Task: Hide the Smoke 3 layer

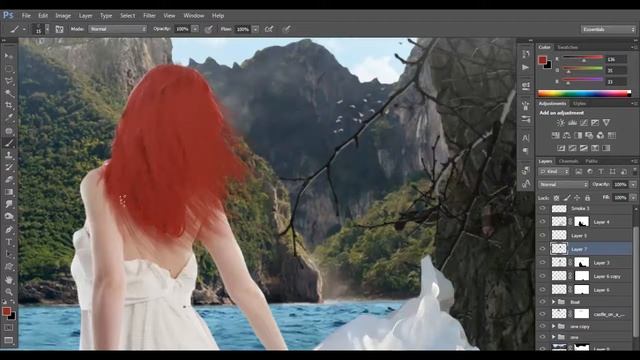Action: [542, 209]
